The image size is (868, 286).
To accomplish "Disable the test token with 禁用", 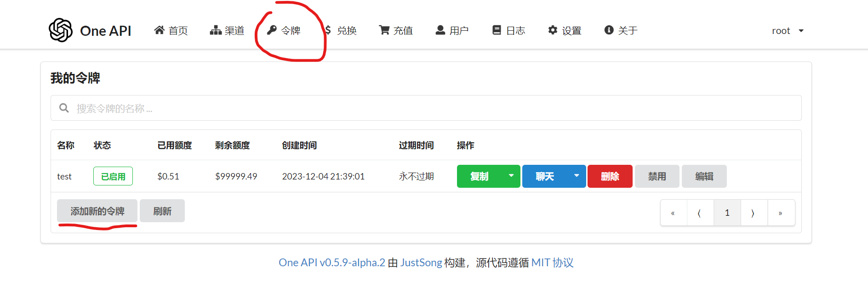I will click(x=657, y=176).
